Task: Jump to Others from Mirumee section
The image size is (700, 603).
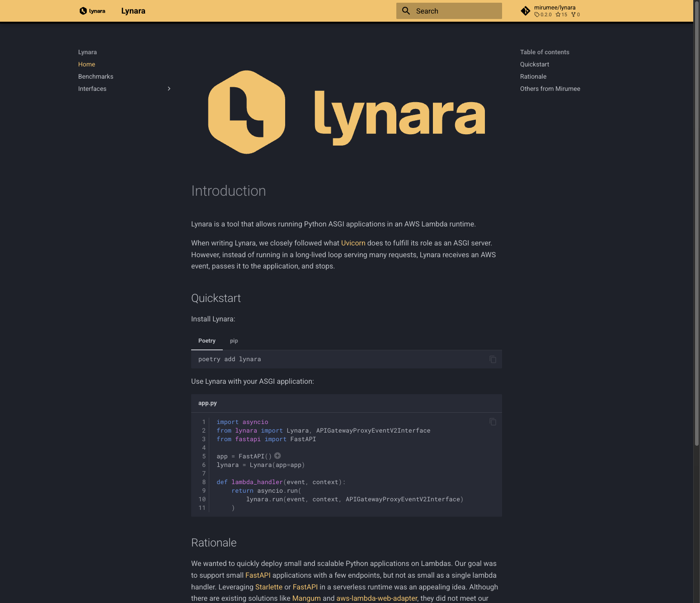Action: click(x=550, y=89)
